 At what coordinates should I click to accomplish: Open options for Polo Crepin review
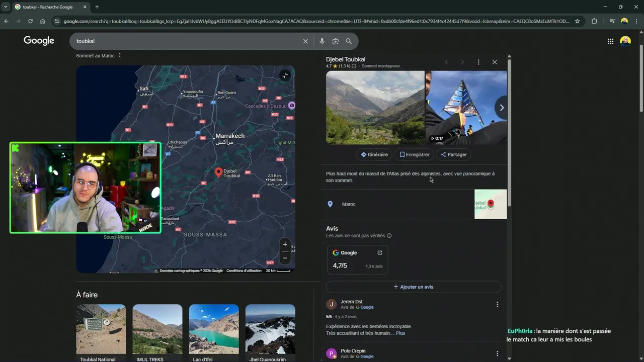click(497, 353)
